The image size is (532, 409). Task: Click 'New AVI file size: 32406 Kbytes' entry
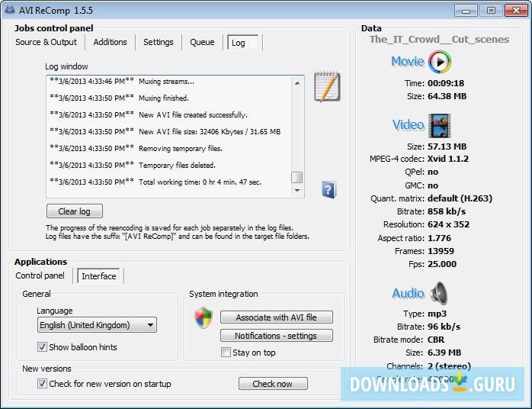click(165, 131)
